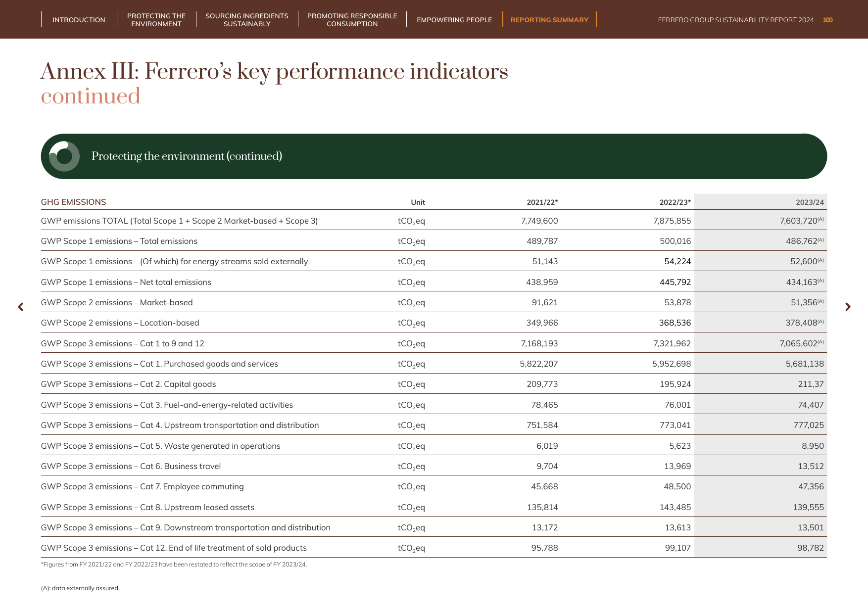The width and height of the screenshot is (868, 614).
Task: Click Scope 2 Location-based row label
Action: pos(120,323)
